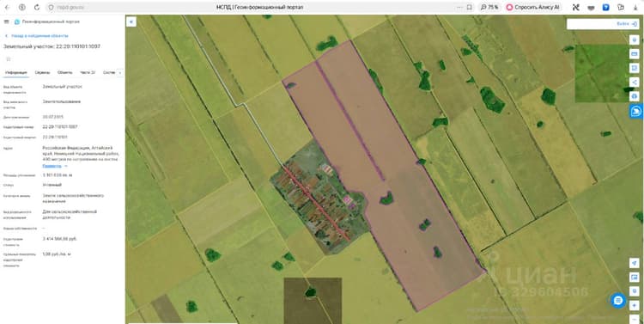Bookmark the page with the bookmark icon
The width and height of the screenshot is (644, 324).
pyautogui.click(x=470, y=8)
